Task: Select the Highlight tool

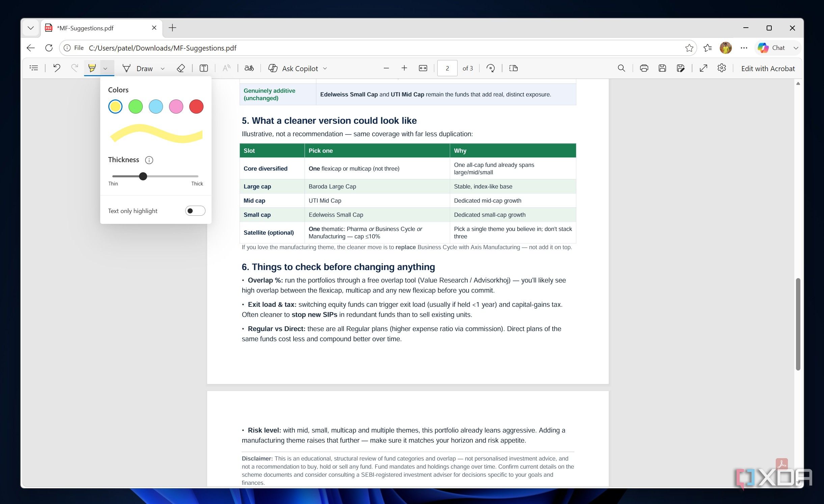Action: pyautogui.click(x=92, y=68)
